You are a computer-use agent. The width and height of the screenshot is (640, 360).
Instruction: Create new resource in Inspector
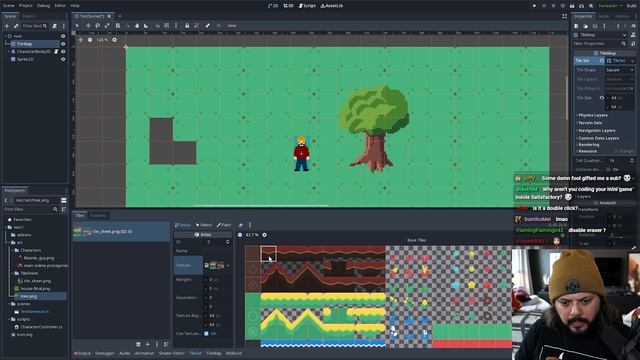pos(576,26)
